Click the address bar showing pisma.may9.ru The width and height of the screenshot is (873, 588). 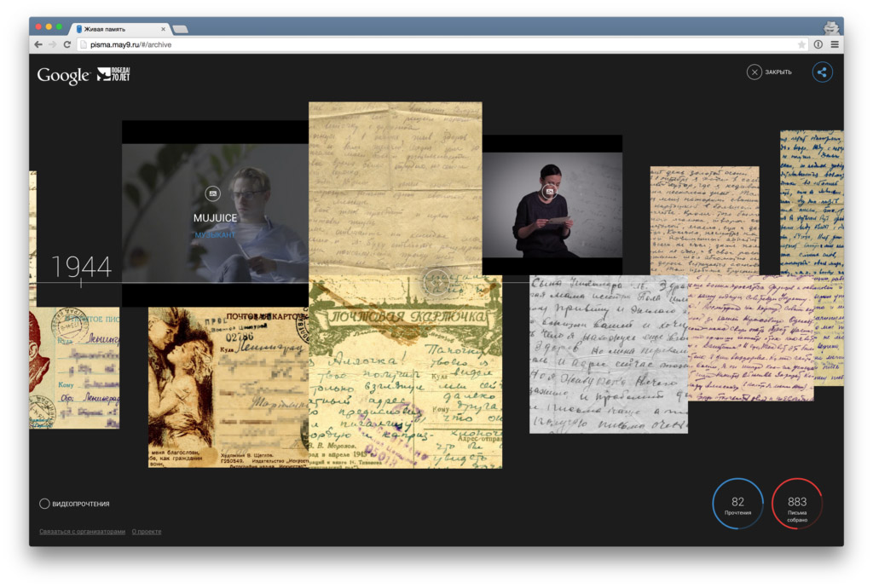tap(426, 44)
